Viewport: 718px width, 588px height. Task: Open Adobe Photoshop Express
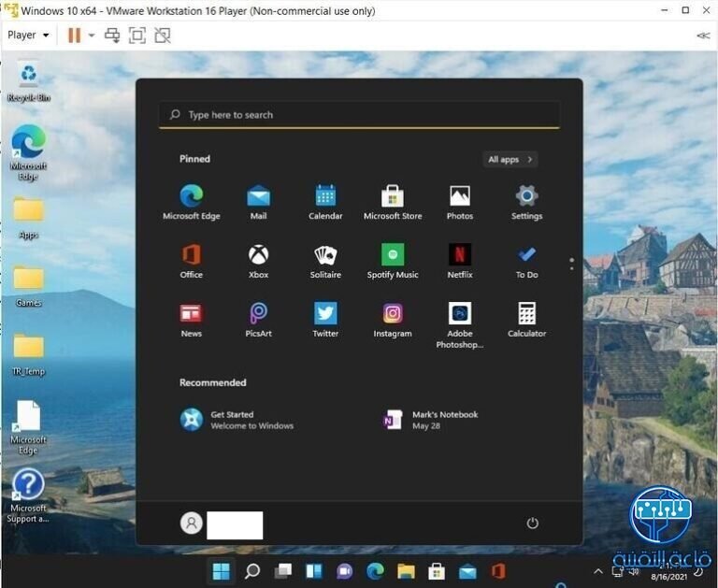(x=460, y=325)
